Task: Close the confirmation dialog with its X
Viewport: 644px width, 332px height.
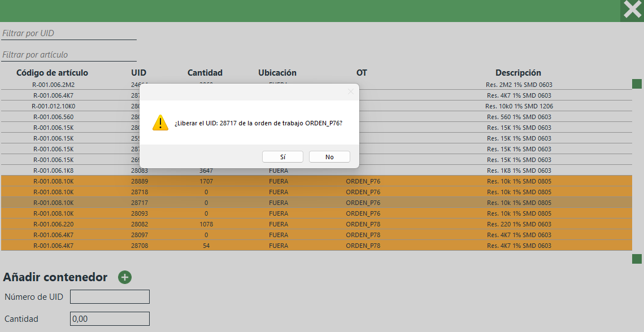Action: pyautogui.click(x=350, y=91)
